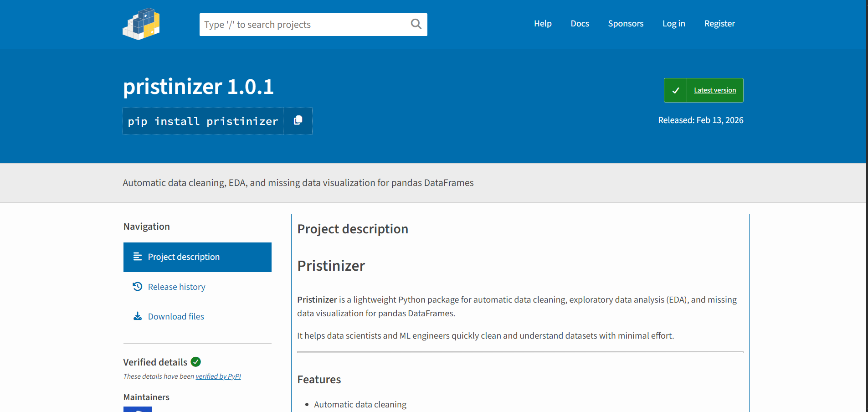Switch to Download files tab

pos(197,316)
